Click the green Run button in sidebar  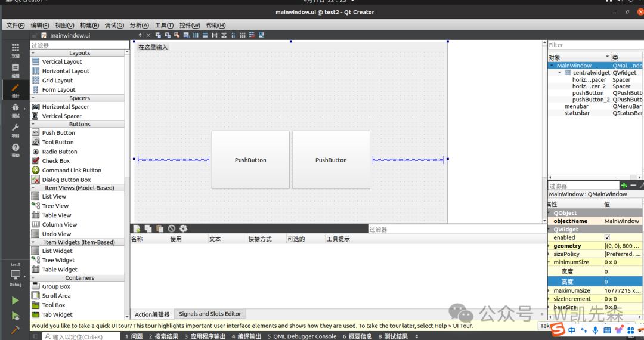coord(16,301)
